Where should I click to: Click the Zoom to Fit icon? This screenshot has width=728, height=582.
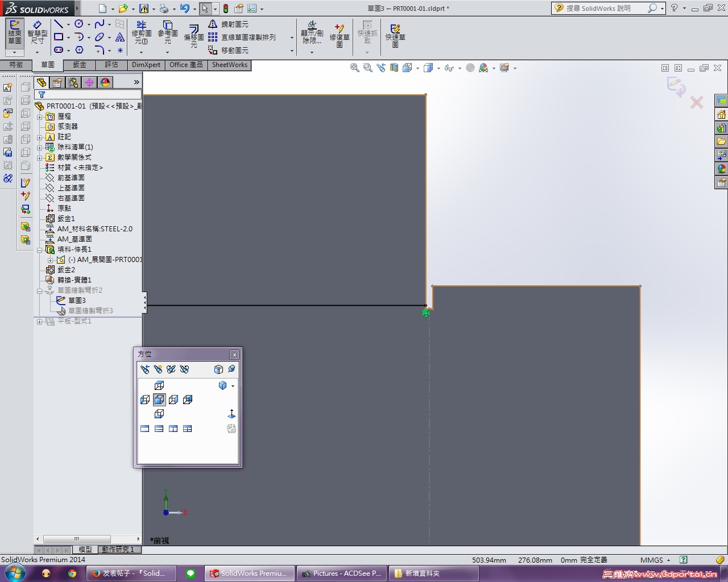point(354,68)
